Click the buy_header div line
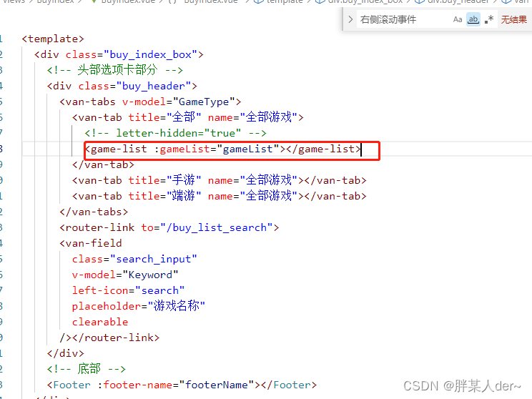 point(122,87)
